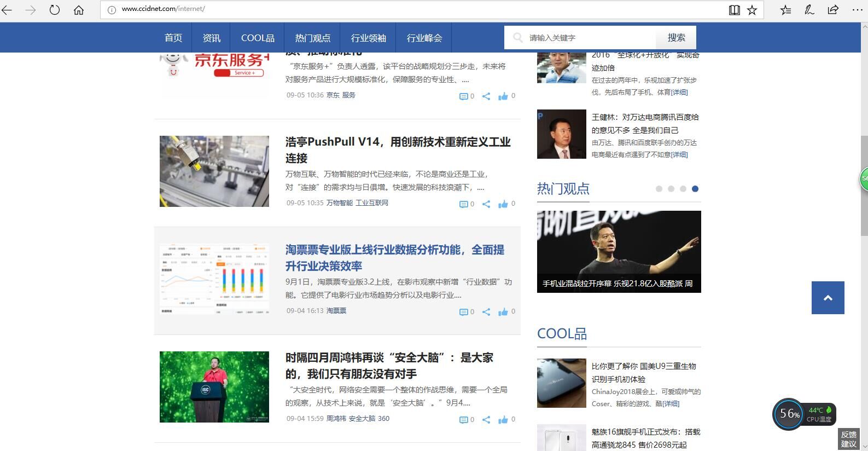Click the back-to-top arrow button
This screenshot has height=451, width=868.
pos(828,298)
